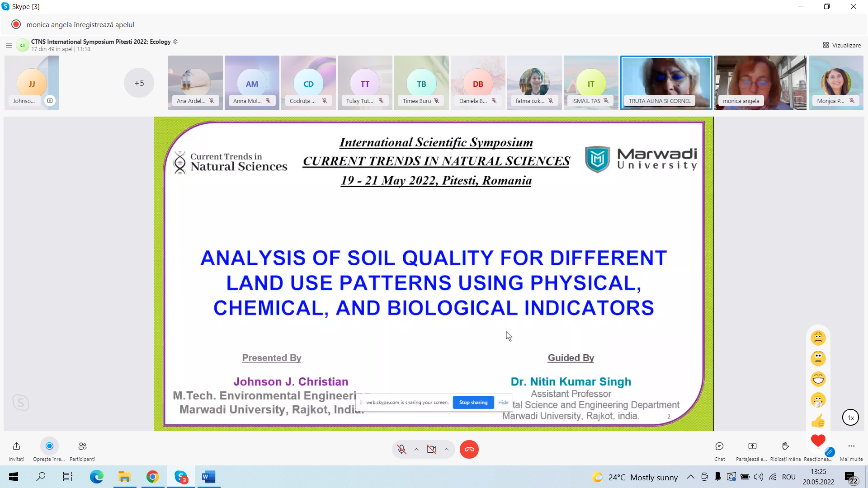868x488 pixels.
Task: Open Google Chrome from the taskbar
Action: [152, 477]
